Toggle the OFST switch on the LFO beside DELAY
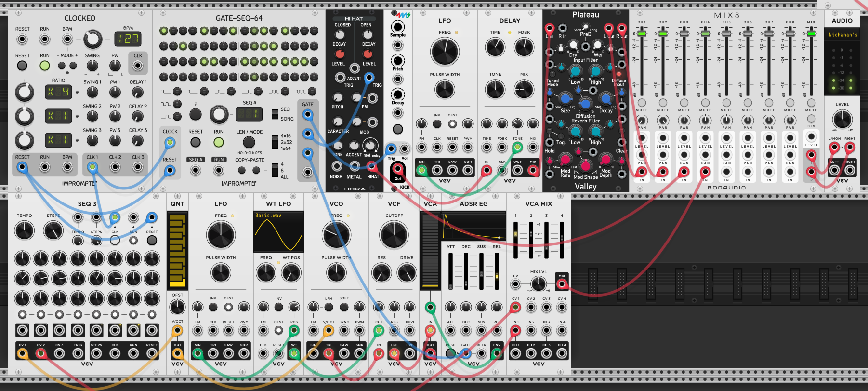This screenshot has width=868, height=391. point(452,124)
